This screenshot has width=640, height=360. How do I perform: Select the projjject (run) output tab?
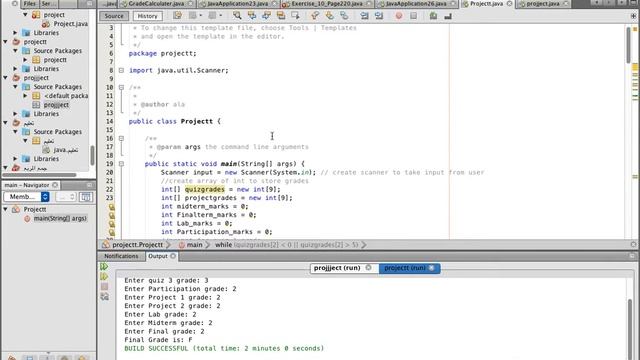[x=337, y=268]
